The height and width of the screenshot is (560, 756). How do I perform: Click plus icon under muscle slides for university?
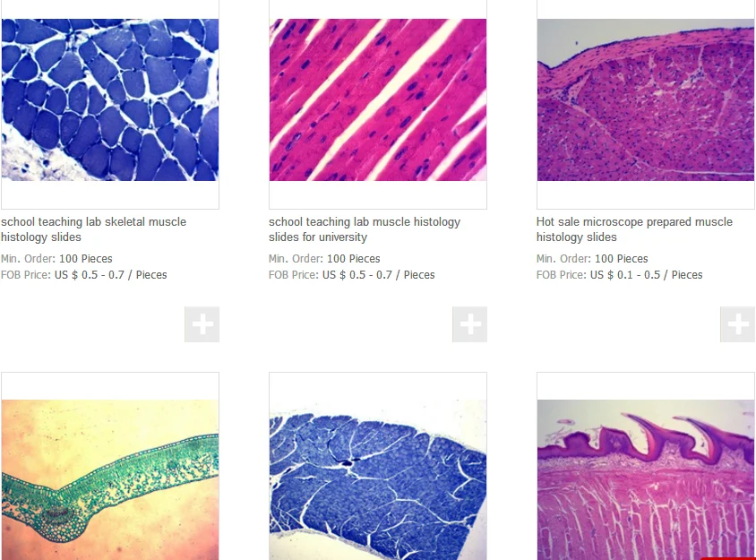point(469,324)
